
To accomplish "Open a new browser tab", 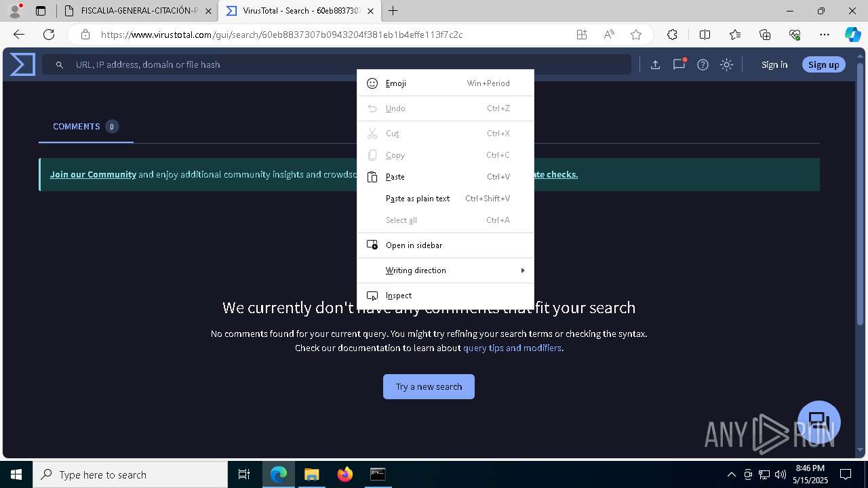I will point(393,11).
